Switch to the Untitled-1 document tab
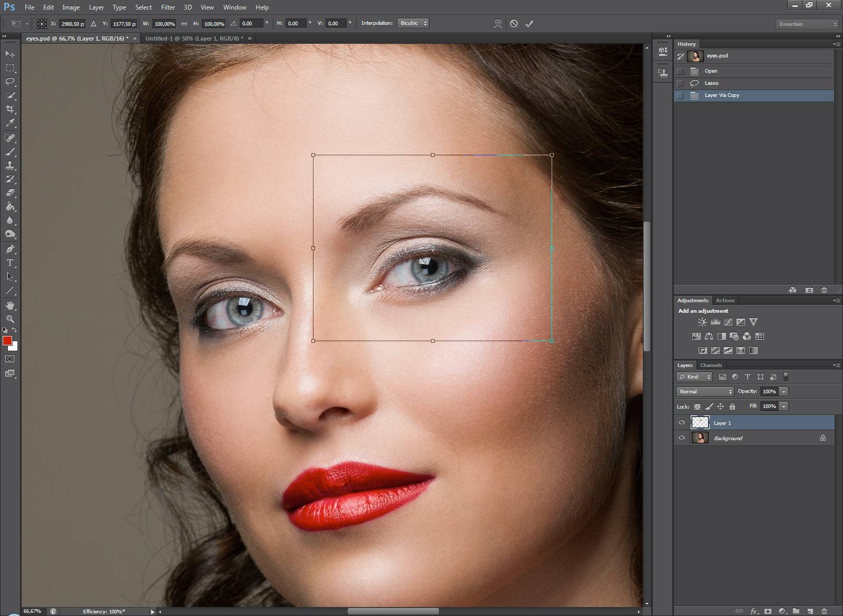Screen dimensions: 843x616 point(194,38)
